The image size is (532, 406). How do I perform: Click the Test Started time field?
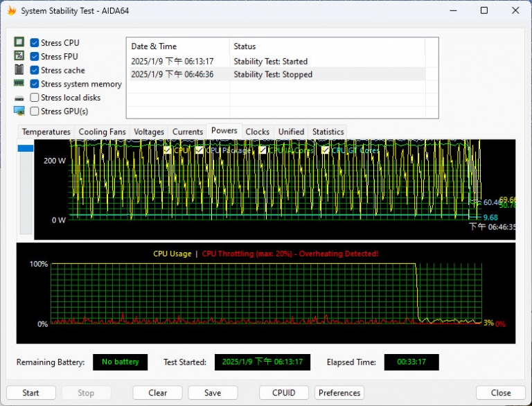coord(263,362)
